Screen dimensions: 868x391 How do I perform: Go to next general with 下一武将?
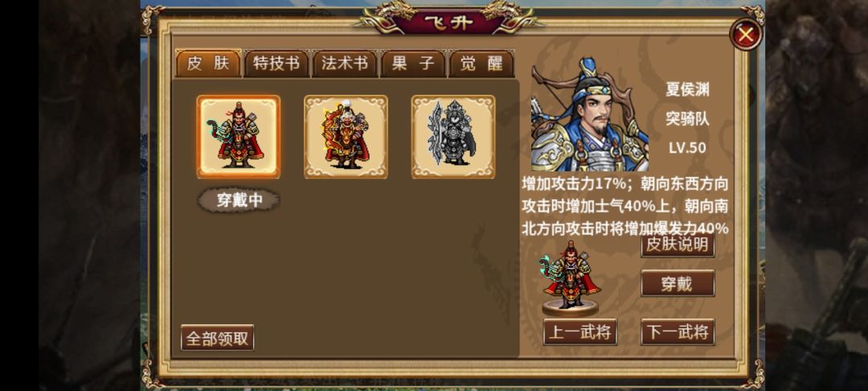click(x=678, y=332)
